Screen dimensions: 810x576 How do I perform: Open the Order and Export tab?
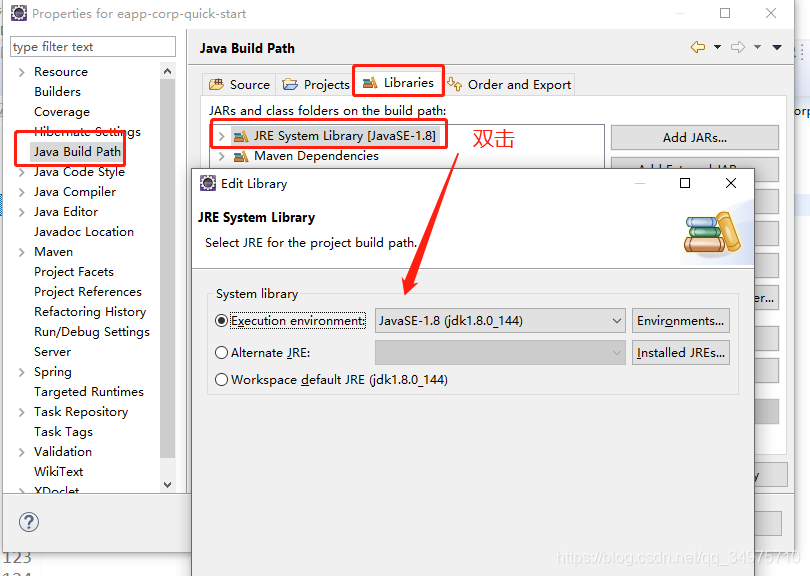pyautogui.click(x=509, y=84)
